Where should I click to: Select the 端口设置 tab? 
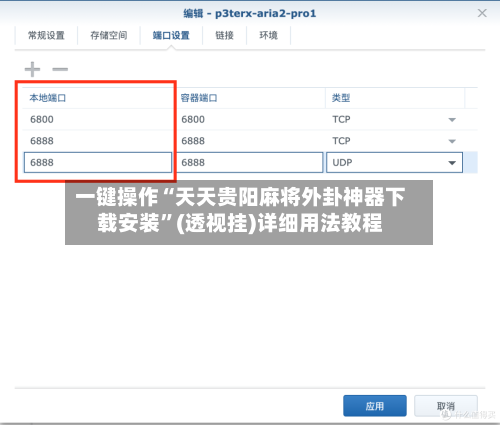(x=171, y=35)
